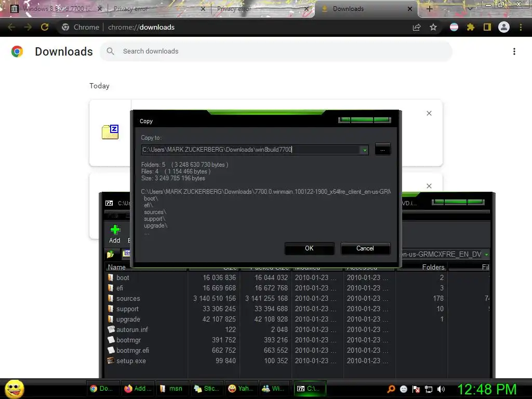532x399 pixels.
Task: Open new Chrome tab with plus button
Action: click(429, 9)
